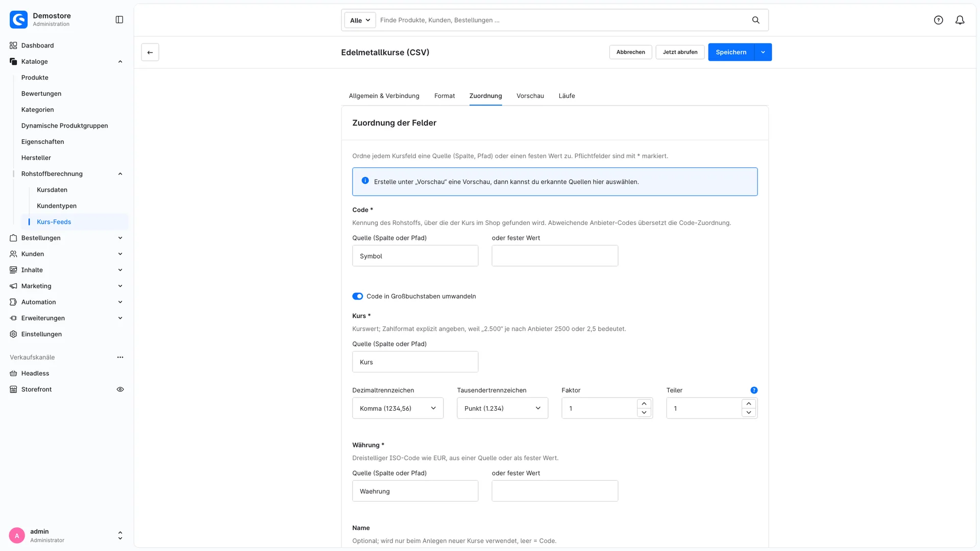Open Kursdaten in sidebar

point(52,190)
